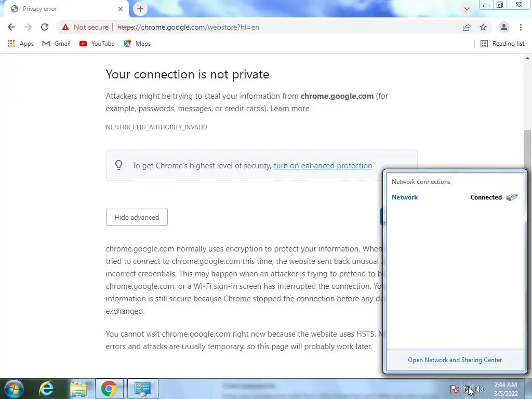Click the Action Center flag tray icon

pos(454,389)
